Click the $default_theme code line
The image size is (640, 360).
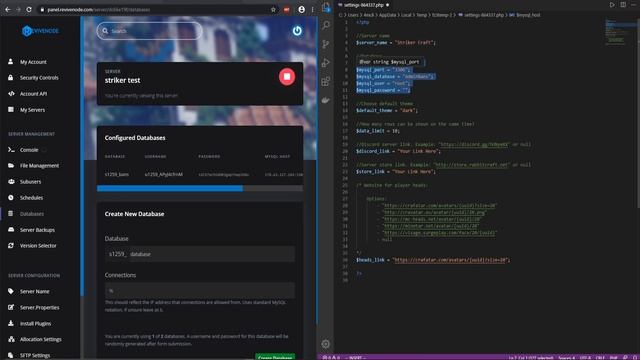(387, 110)
